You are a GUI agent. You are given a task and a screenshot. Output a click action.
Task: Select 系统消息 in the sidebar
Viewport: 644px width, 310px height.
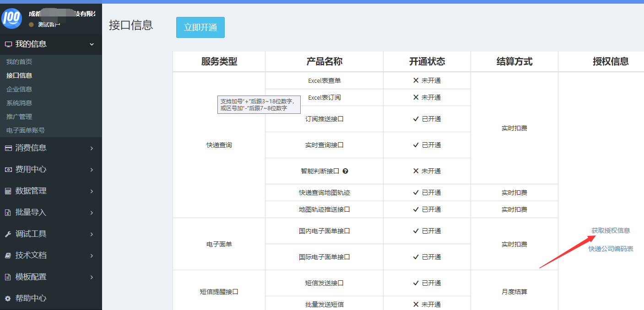[x=19, y=103]
